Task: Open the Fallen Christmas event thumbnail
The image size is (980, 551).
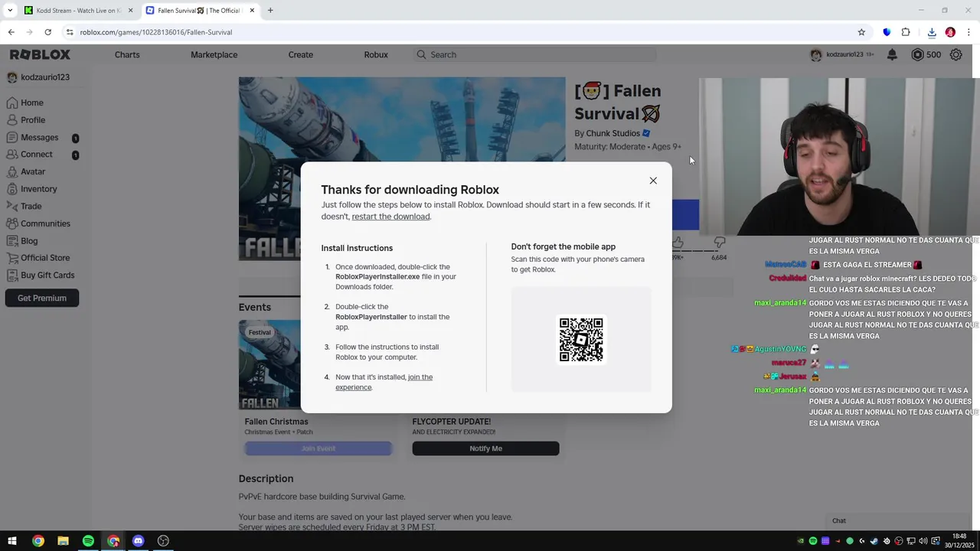Action: pos(269,365)
